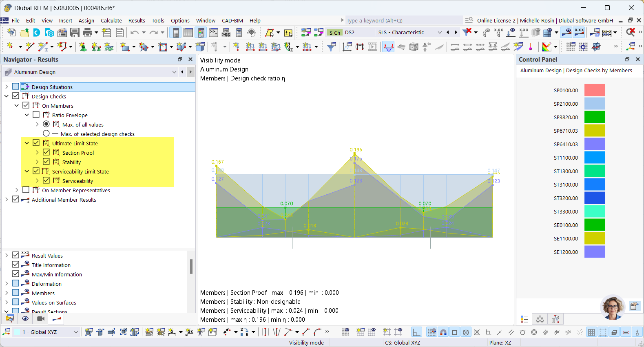Expand the Result Values tree node

click(7, 256)
